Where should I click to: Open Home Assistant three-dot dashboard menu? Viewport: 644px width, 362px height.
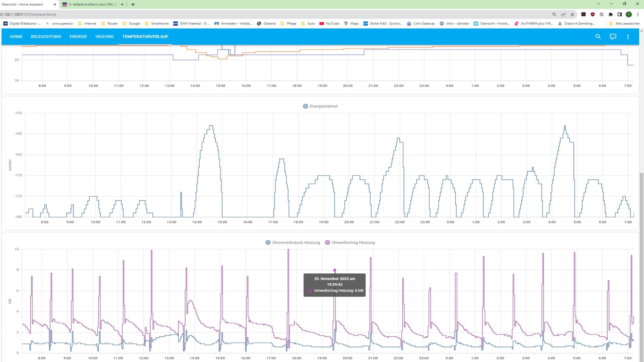pos(628,37)
